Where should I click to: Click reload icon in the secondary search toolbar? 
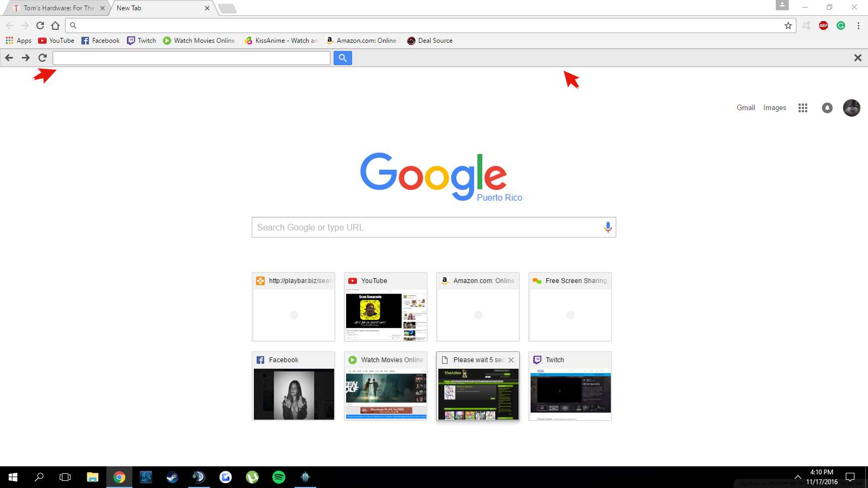click(x=42, y=57)
